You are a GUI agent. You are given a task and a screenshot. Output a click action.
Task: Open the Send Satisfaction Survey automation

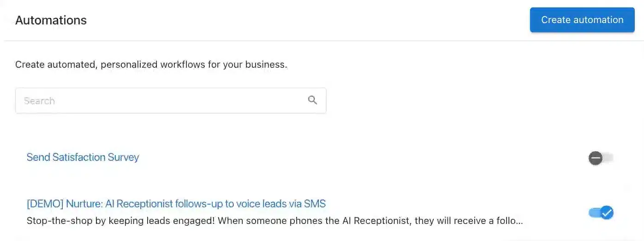pyautogui.click(x=83, y=157)
